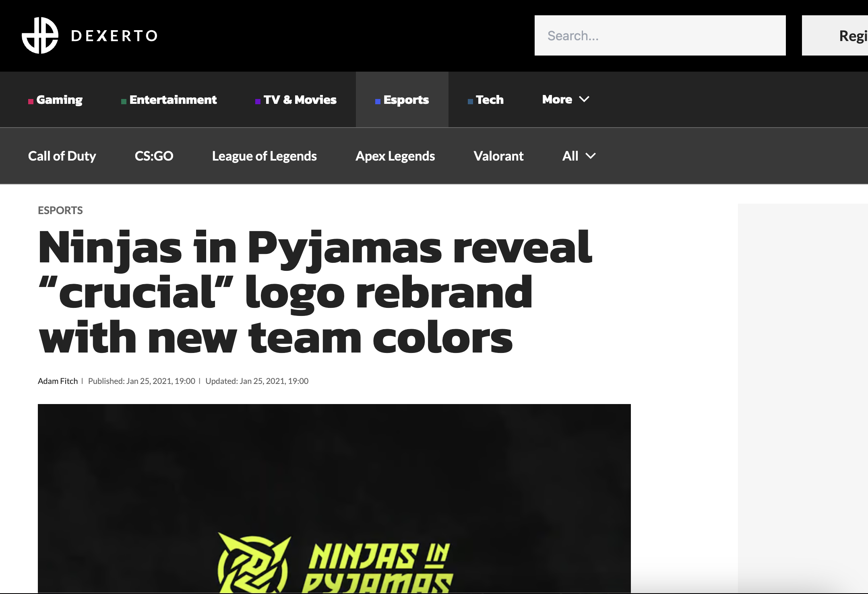Click the pink square beside Gaming

point(31,102)
